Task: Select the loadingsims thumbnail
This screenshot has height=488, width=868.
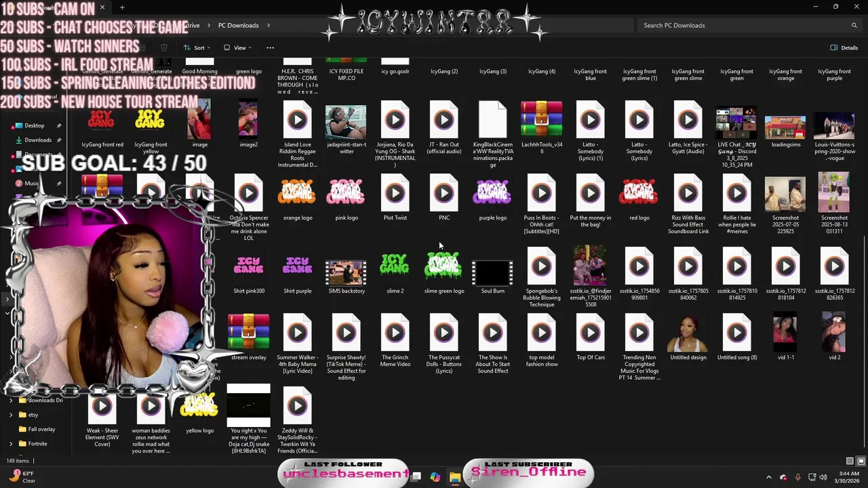Action: [785, 127]
